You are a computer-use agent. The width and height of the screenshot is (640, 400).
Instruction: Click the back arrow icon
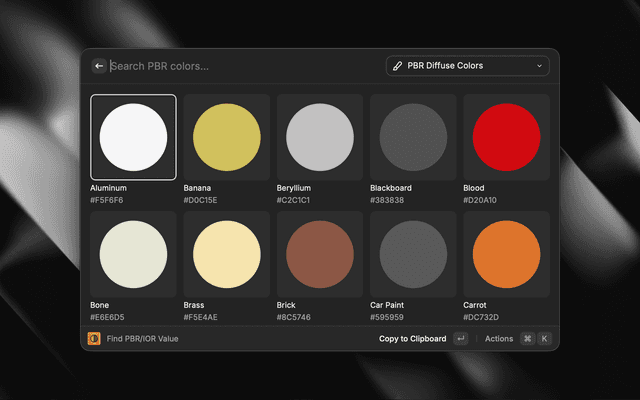pos(98,66)
